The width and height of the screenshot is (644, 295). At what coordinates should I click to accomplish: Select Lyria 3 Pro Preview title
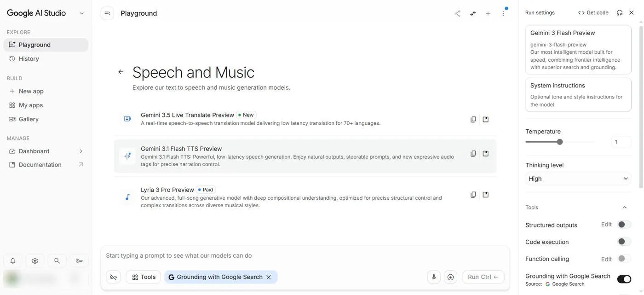point(167,190)
